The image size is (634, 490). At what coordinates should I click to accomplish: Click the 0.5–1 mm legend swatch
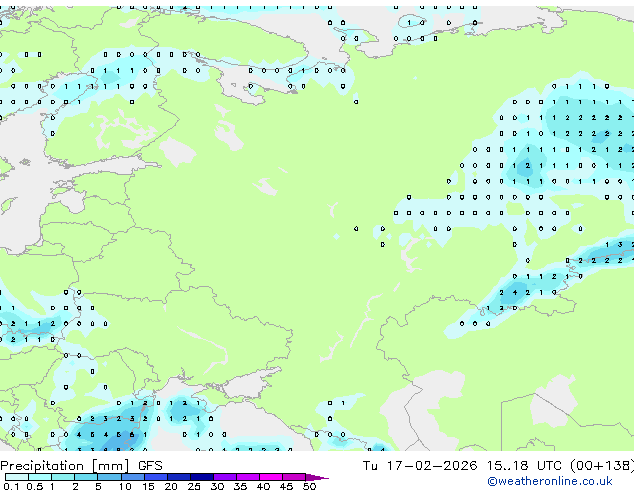(40, 477)
